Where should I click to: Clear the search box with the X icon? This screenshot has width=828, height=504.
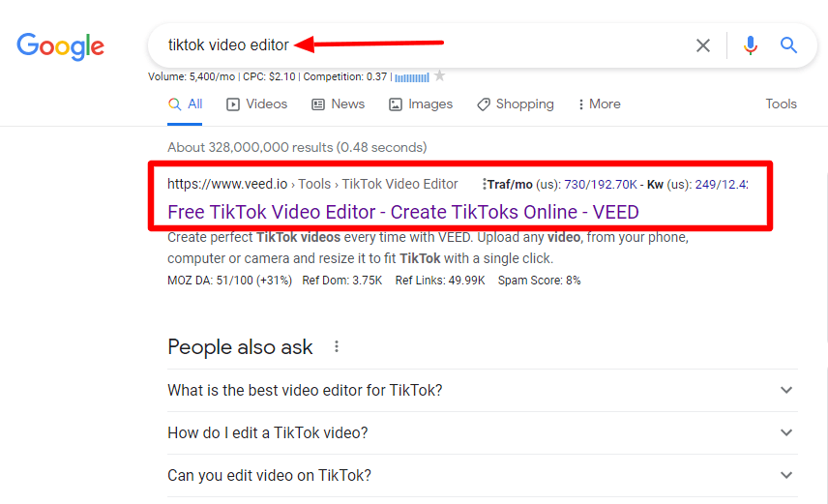[703, 45]
